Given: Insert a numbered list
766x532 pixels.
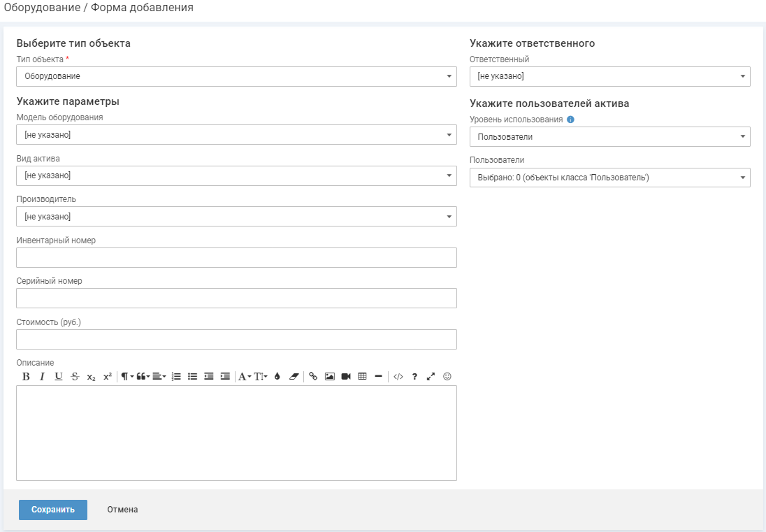Looking at the screenshot, I should [176, 376].
